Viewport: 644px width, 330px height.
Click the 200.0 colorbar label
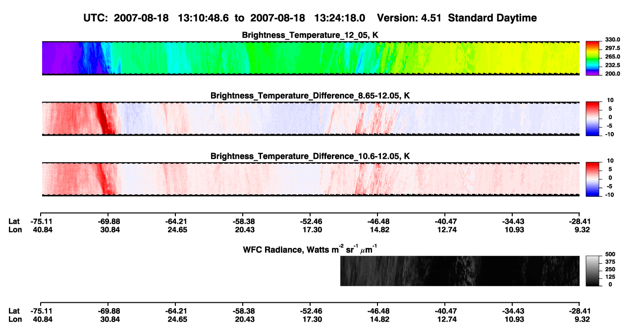(x=612, y=73)
